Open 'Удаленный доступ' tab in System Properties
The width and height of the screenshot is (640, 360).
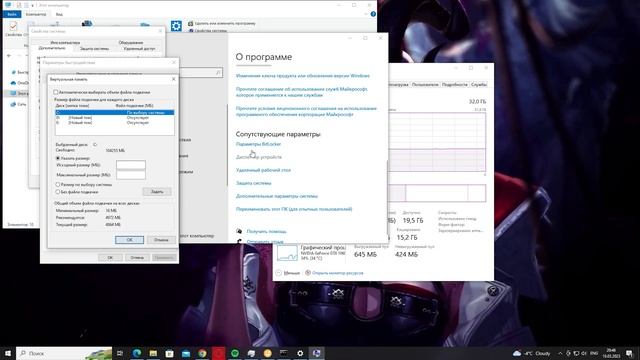click(139, 49)
